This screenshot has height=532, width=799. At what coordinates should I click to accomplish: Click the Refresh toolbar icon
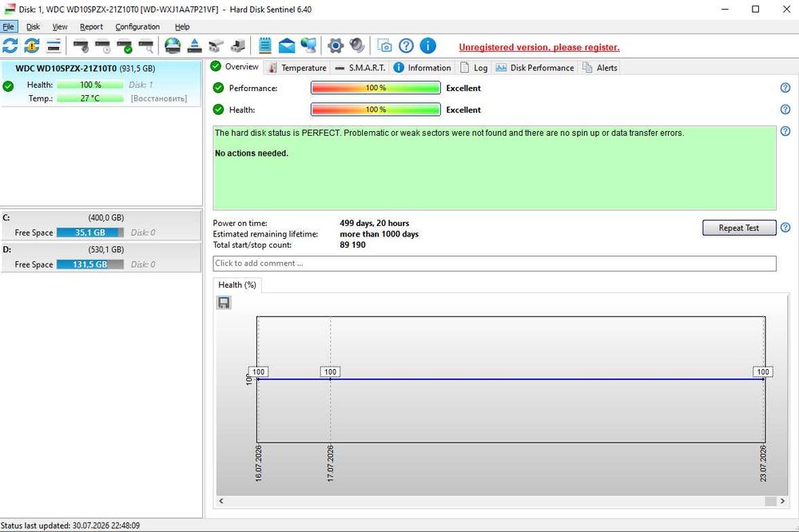[10, 46]
